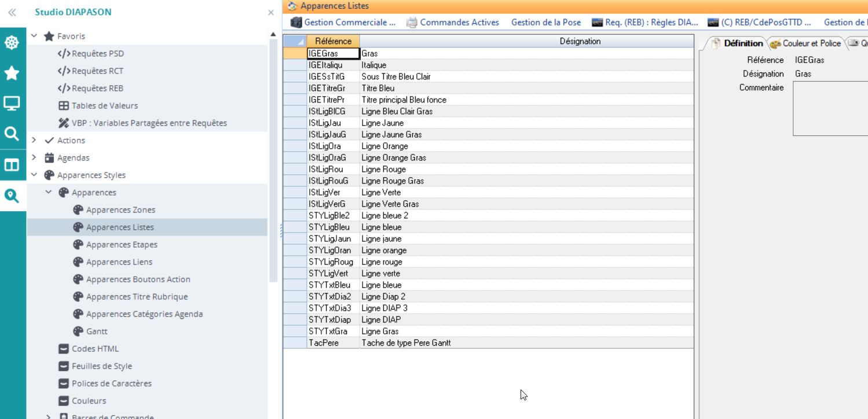Collapse the Apparences Styles node
Viewport: 868px width, 419px height.
(34, 175)
